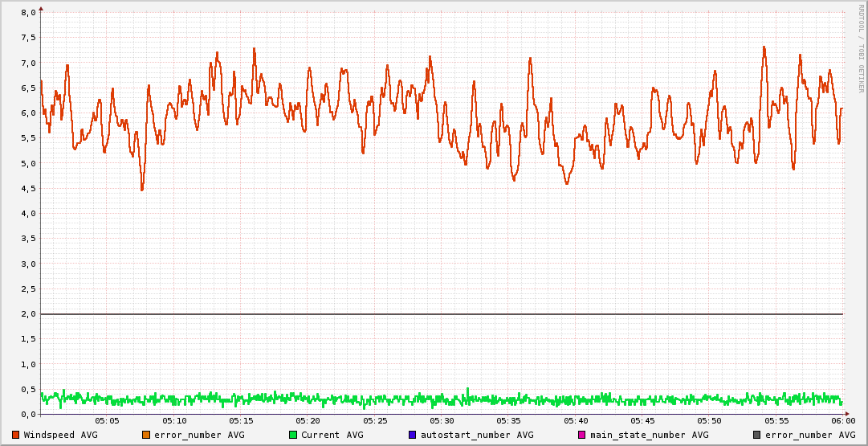Image resolution: width=868 pixels, height=446 pixels.
Task: Click the dark gray error_number legend swatch
Action: pyautogui.click(x=757, y=435)
